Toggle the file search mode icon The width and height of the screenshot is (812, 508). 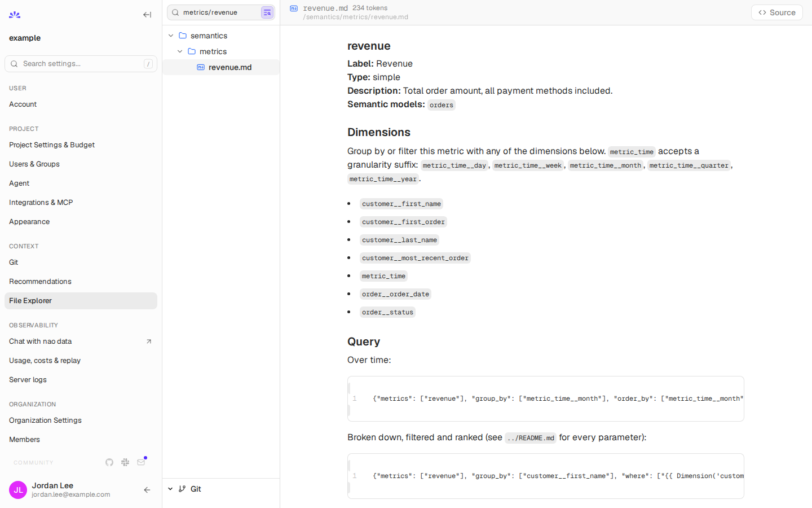click(267, 12)
